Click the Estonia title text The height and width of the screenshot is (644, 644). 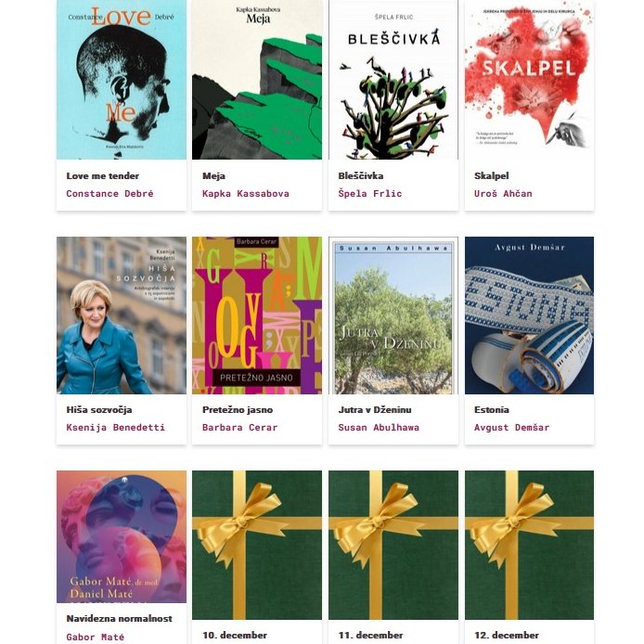coord(492,410)
